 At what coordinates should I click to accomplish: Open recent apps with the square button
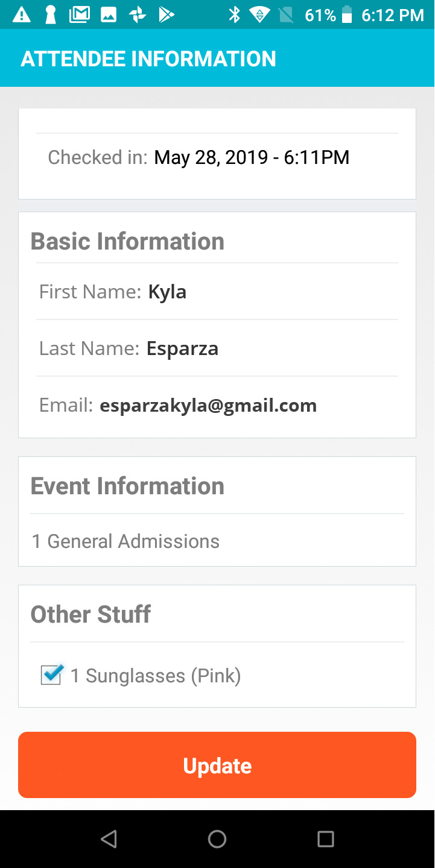(326, 838)
